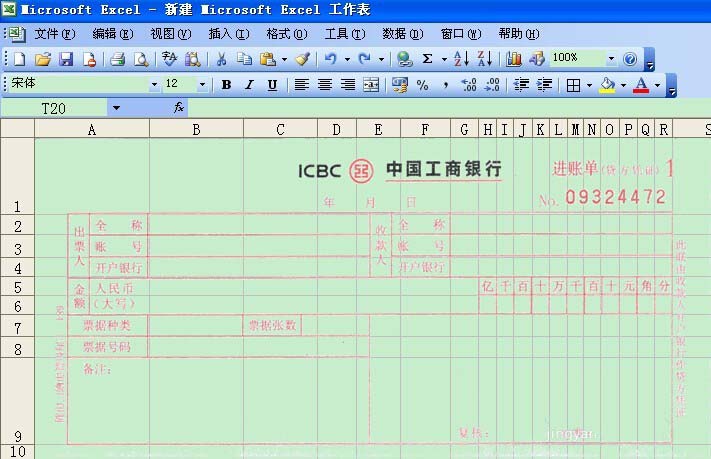This screenshot has width=711, height=459.
Task: Save the workbook with the floppy disk icon
Action: [x=66, y=59]
